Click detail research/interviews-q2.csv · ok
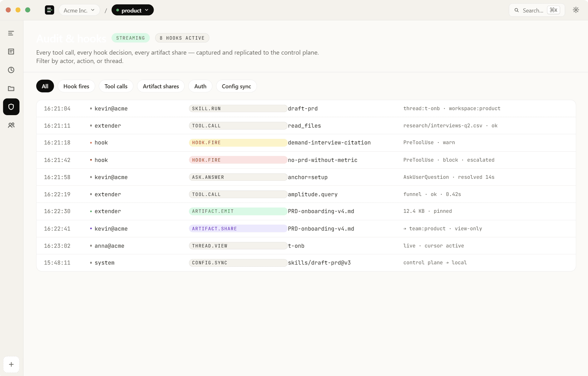Viewport: 588px width, 376px height. (450, 126)
